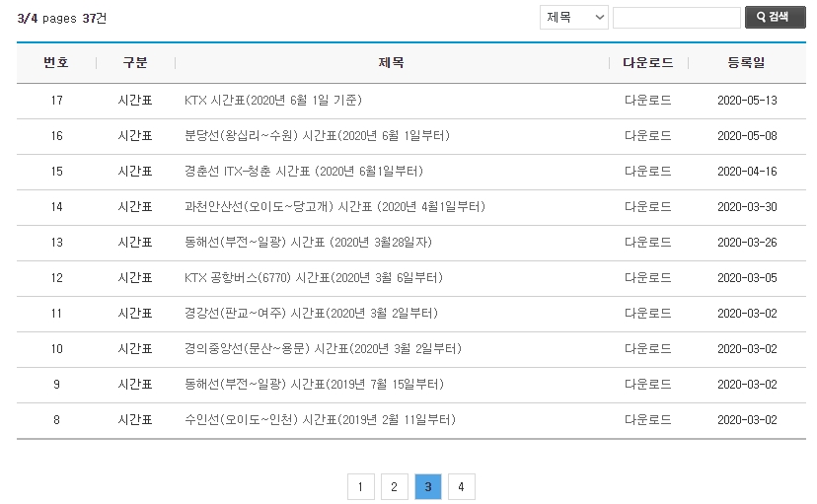Open 과천안산선(오이도~당고개) 시간표 post
This screenshot has width=817, height=504.
tap(334, 207)
